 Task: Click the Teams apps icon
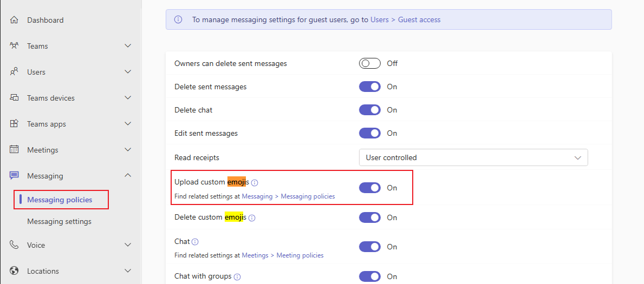pos(14,123)
